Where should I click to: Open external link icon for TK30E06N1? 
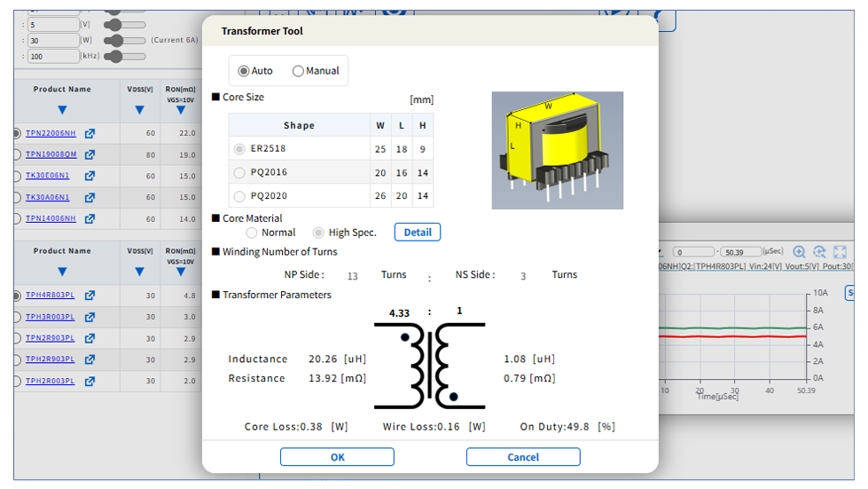click(x=90, y=176)
